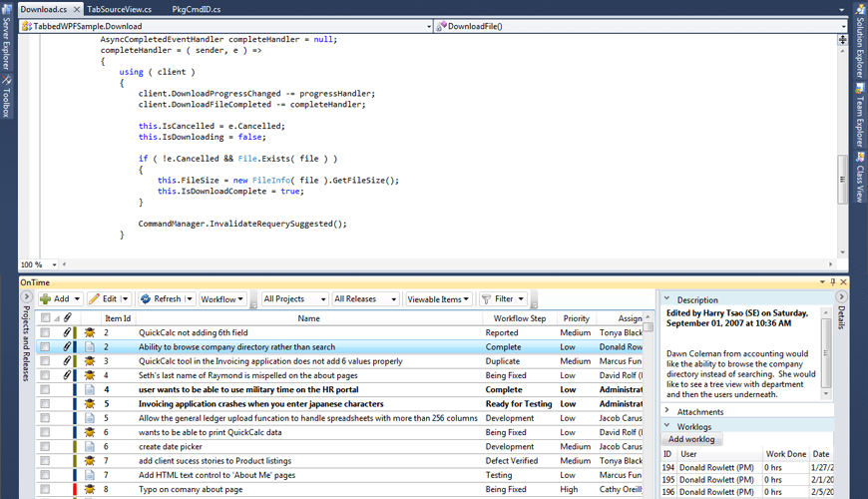Image resolution: width=868 pixels, height=499 pixels.
Task: Check the box for 'QuickCalc not adding 6th field'
Action: pyautogui.click(x=45, y=332)
